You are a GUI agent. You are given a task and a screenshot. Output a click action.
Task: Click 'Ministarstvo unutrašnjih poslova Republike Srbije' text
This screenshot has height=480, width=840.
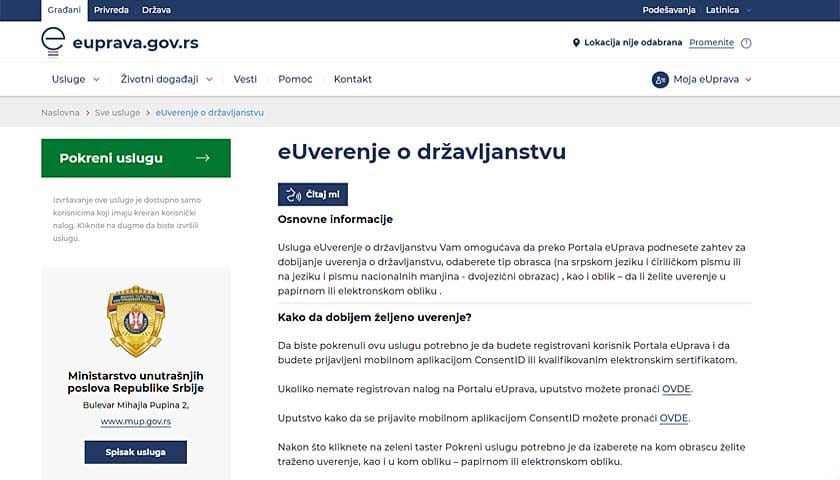point(136,382)
